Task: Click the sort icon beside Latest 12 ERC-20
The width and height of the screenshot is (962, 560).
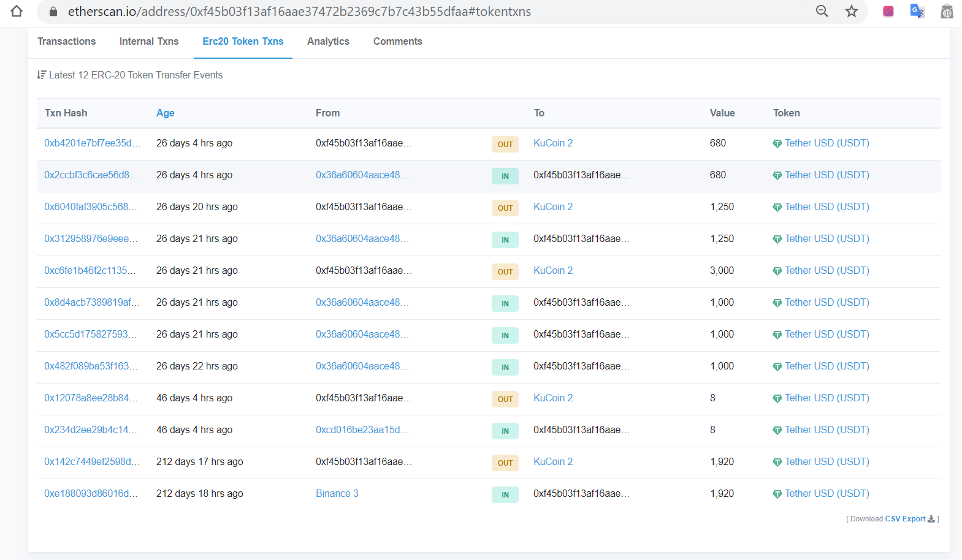Action: (x=41, y=75)
